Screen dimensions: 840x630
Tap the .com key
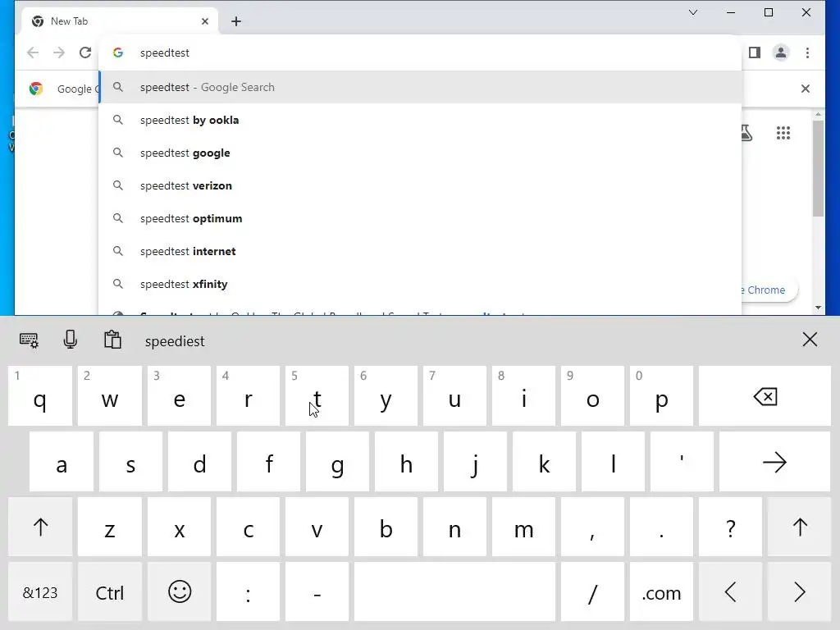pos(662,592)
